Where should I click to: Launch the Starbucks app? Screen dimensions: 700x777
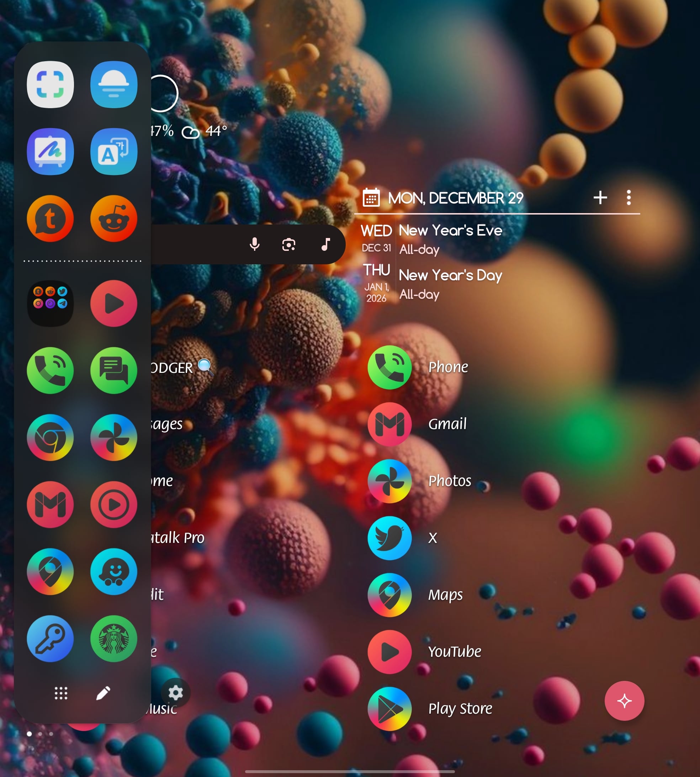[113, 639]
